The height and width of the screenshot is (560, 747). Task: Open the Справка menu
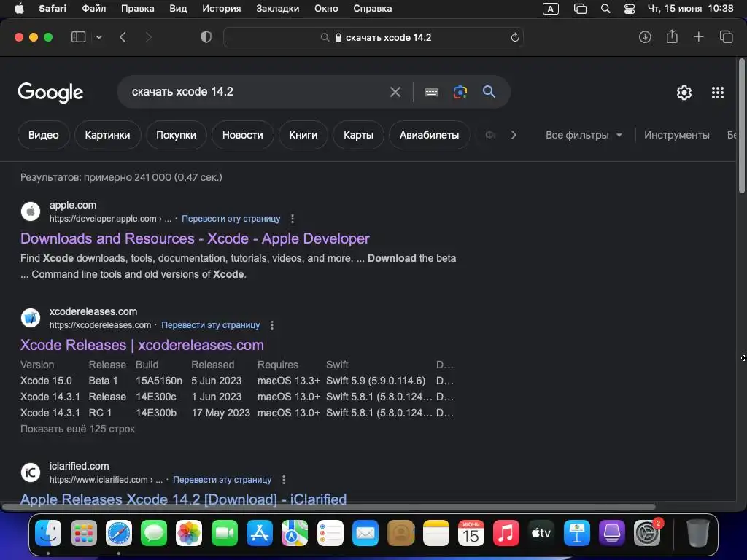(373, 9)
